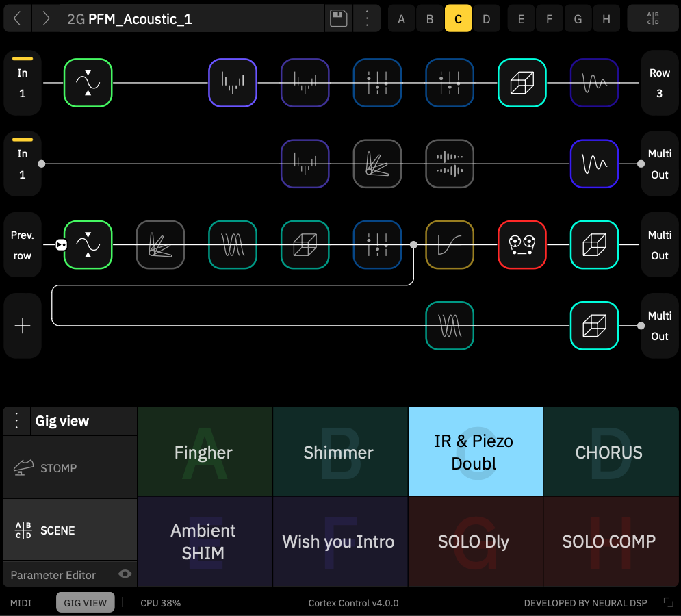Click the plus button to add a new row
681x616 pixels.
(x=22, y=325)
